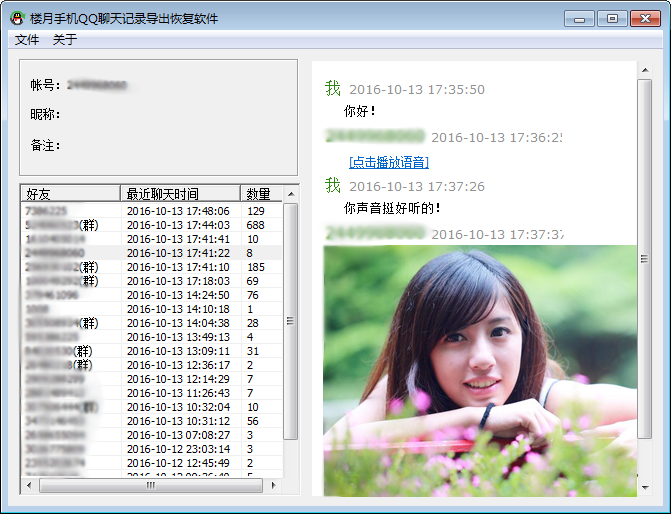This screenshot has height=514, width=671.
Task: Click friend list scrollbar up arrow
Action: point(291,193)
